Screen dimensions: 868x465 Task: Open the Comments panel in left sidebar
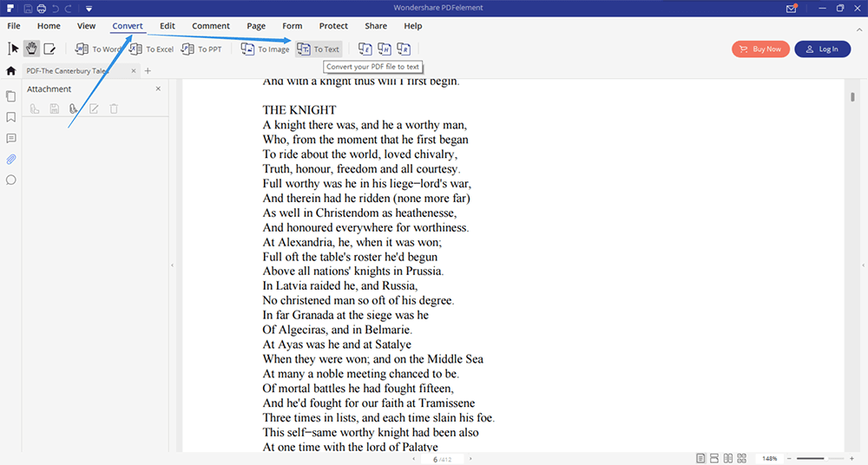click(11, 138)
